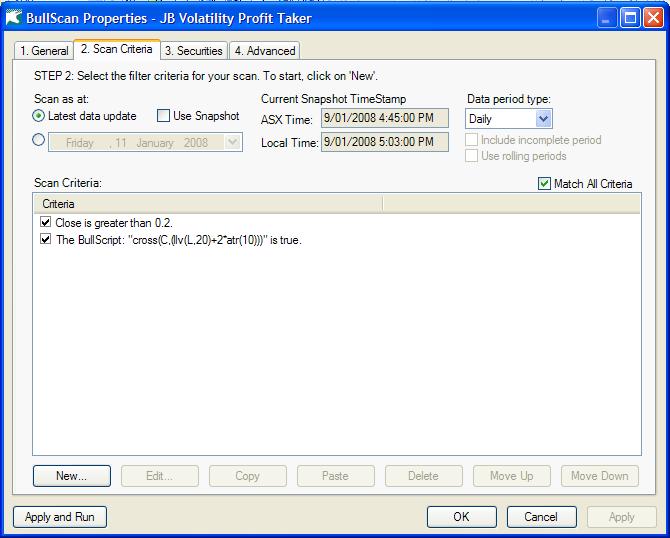Viewport: 670px width, 538px height.
Task: Open the Securities tab
Action: [194, 51]
